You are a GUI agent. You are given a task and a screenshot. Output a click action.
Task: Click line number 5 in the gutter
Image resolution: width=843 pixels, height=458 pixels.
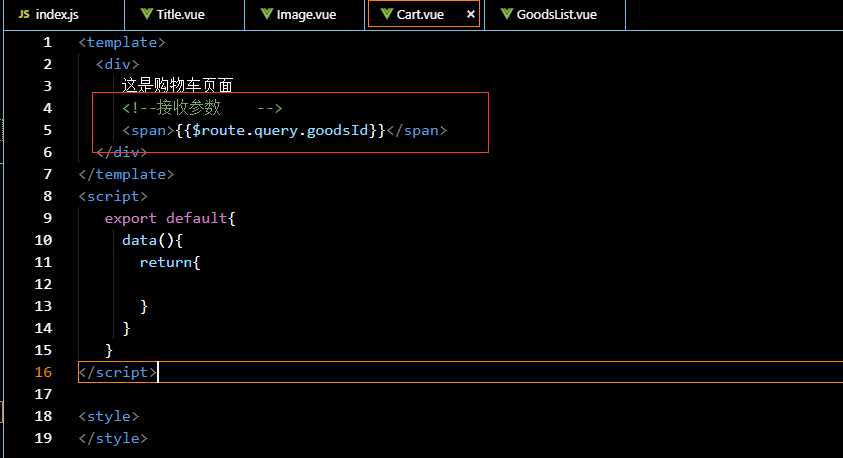point(47,131)
